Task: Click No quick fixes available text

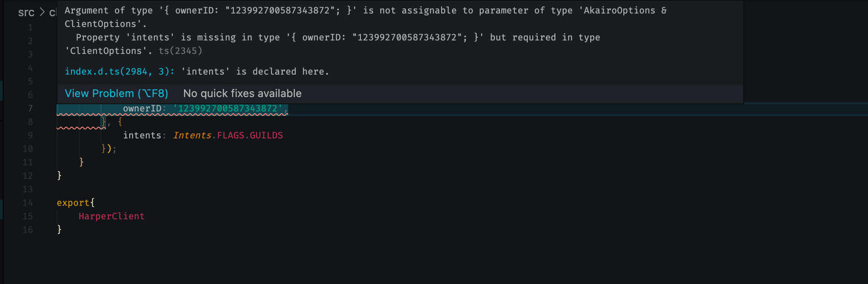Action: [242, 93]
